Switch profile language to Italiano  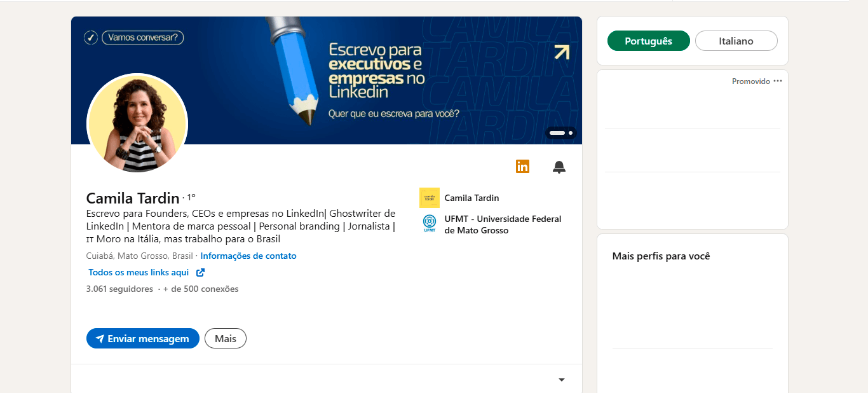[x=736, y=41]
